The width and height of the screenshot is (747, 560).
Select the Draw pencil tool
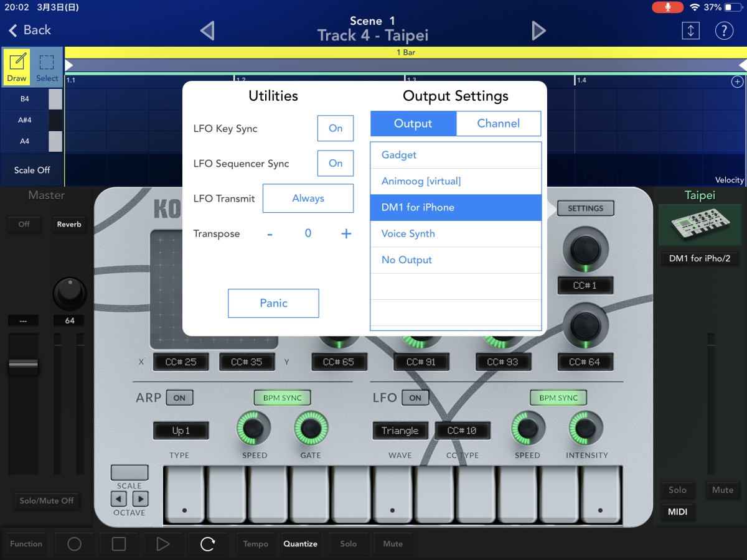[x=17, y=67]
